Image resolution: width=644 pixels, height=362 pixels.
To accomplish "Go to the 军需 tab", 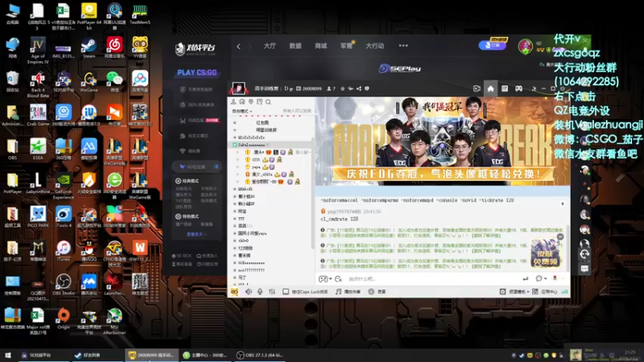I will click(346, 46).
